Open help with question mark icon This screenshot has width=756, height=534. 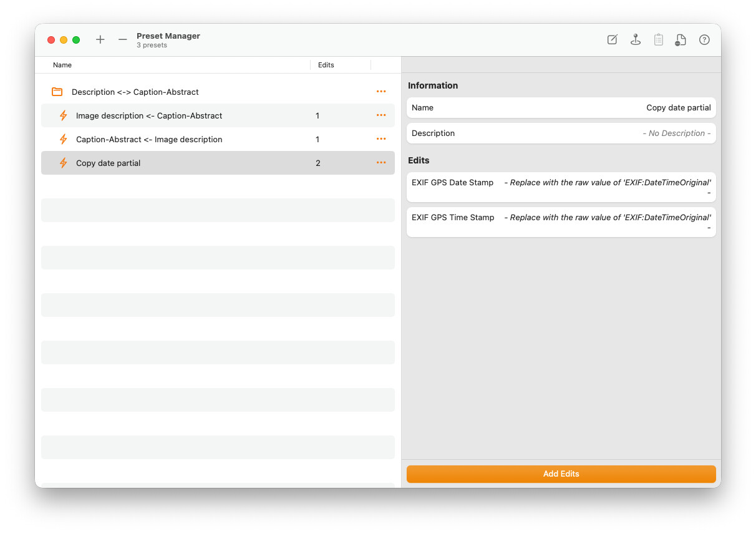(704, 40)
